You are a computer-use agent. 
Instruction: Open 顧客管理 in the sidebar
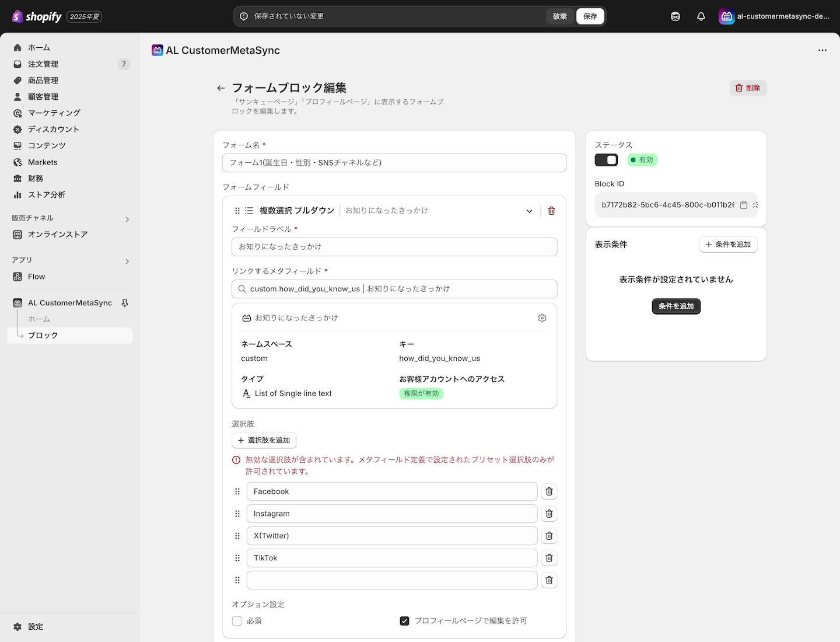tap(70, 97)
